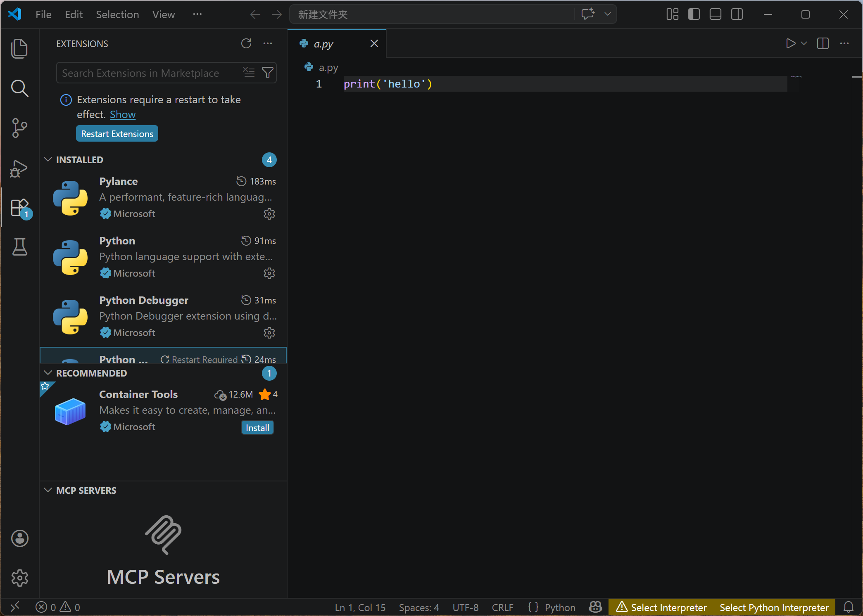Open the Explorer view in activity bar
Screen dimensions: 863x616
[x=19, y=48]
